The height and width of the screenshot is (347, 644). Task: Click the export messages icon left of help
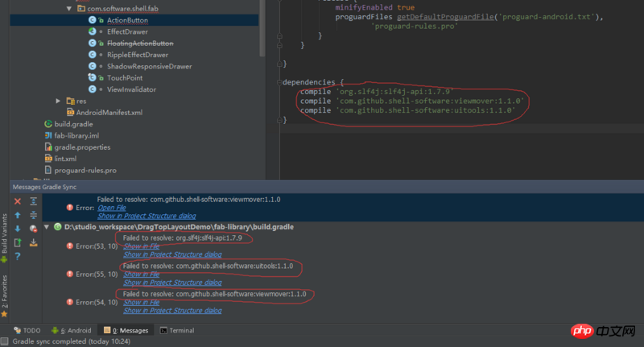[18, 242]
